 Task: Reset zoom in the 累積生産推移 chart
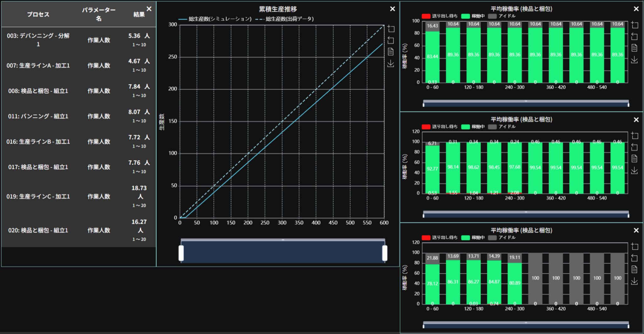coord(391,40)
